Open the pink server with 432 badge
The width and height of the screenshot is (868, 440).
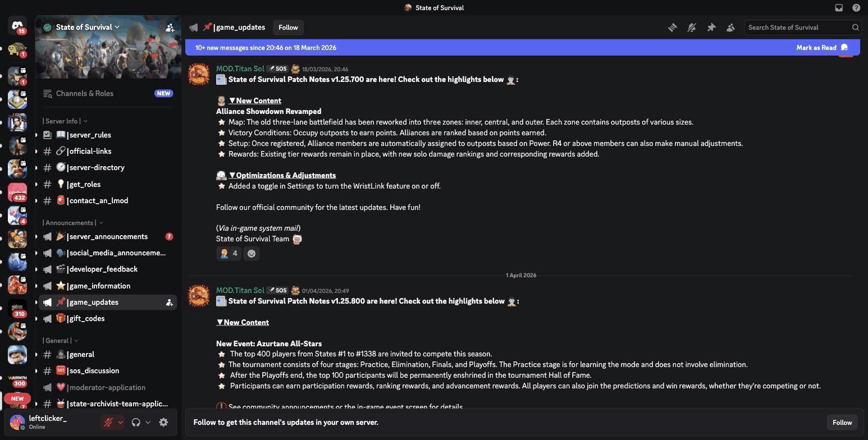17,192
